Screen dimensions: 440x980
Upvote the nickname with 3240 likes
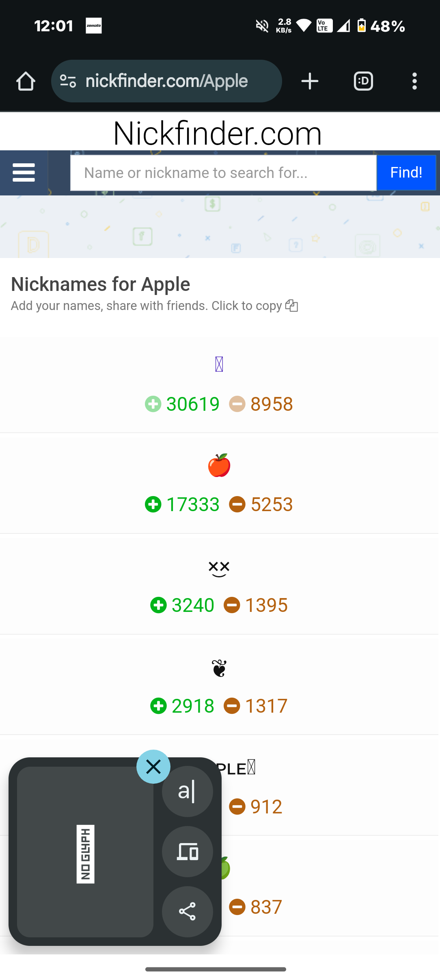[x=158, y=605]
